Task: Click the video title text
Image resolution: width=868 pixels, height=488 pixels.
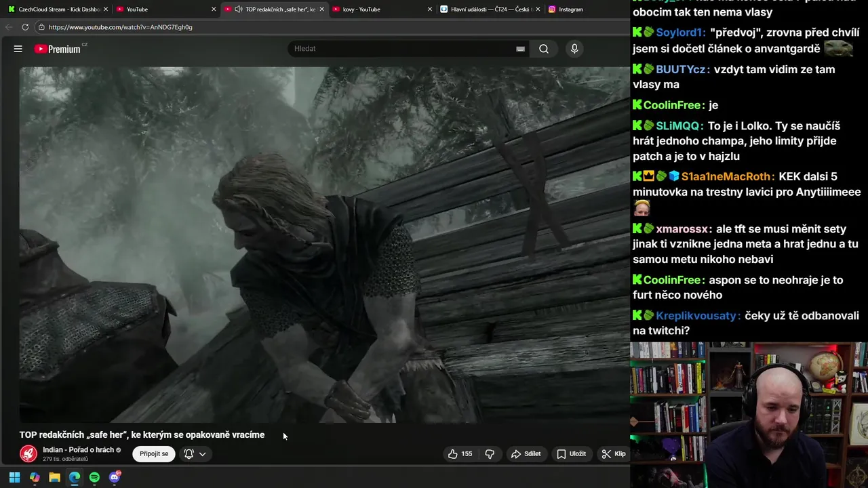Action: click(x=142, y=435)
